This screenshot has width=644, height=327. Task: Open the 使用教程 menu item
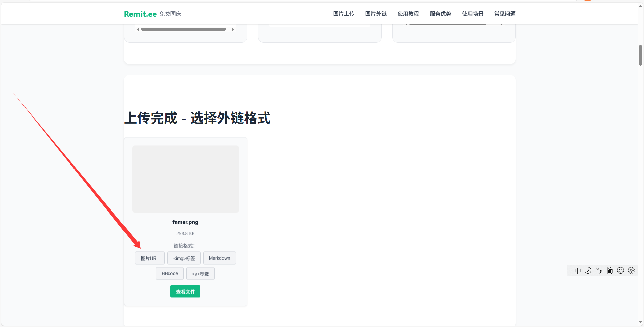click(x=408, y=14)
